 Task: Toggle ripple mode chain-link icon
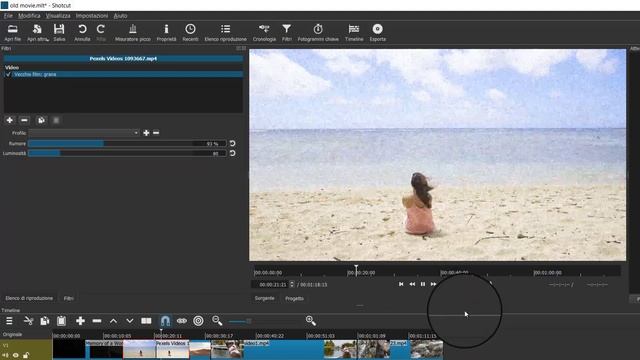182,321
